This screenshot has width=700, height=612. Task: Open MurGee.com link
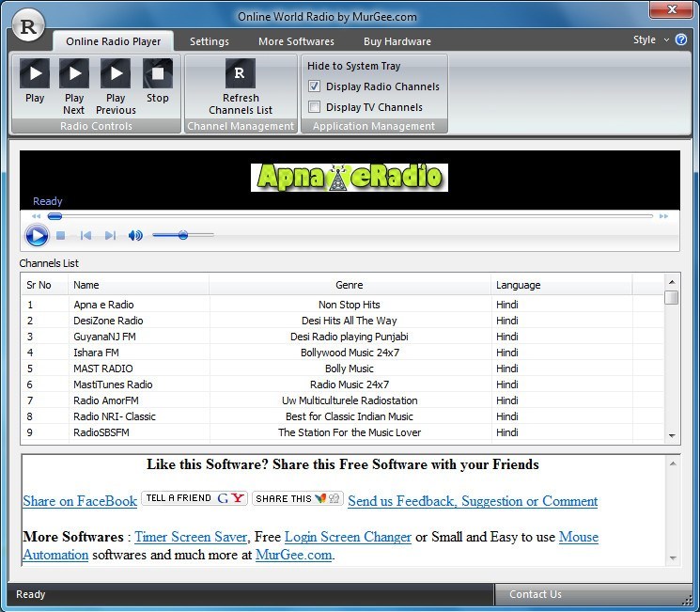coord(293,555)
